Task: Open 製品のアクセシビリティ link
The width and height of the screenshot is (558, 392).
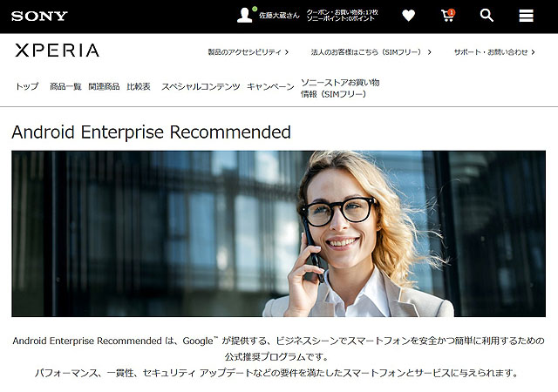Action: point(248,52)
